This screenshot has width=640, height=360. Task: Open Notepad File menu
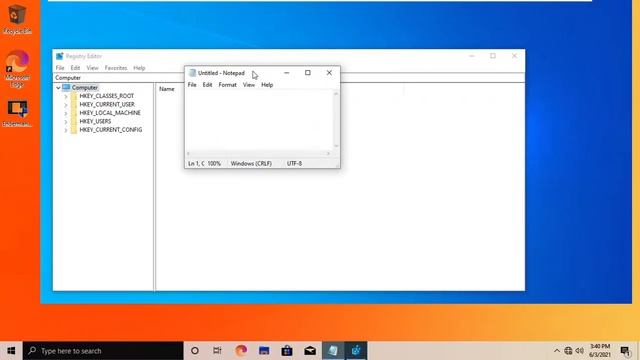point(192,85)
